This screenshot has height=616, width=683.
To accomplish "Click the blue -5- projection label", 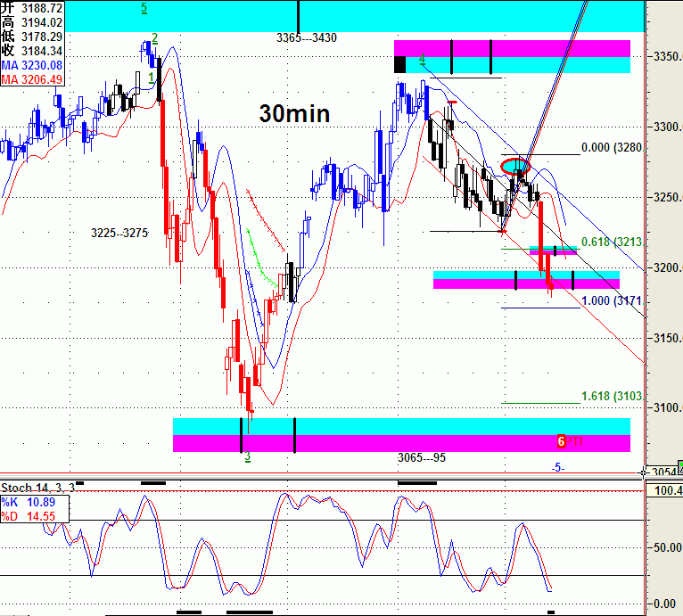I will point(557,467).
